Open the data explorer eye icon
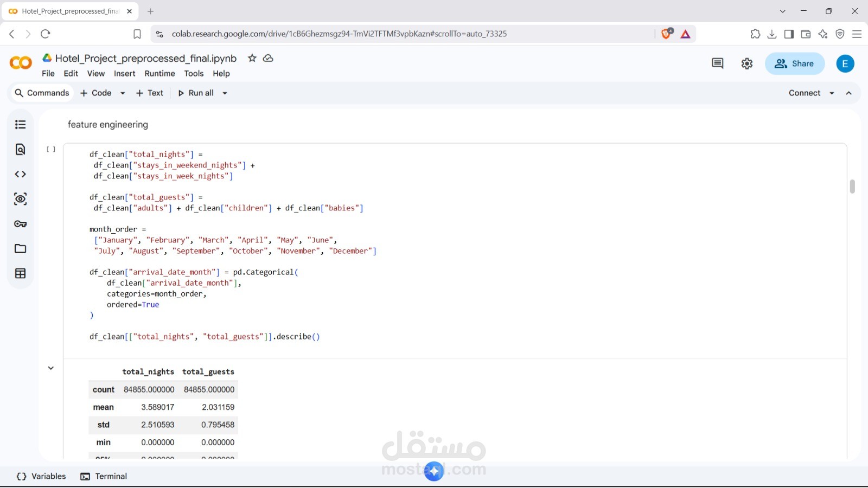 (x=21, y=199)
